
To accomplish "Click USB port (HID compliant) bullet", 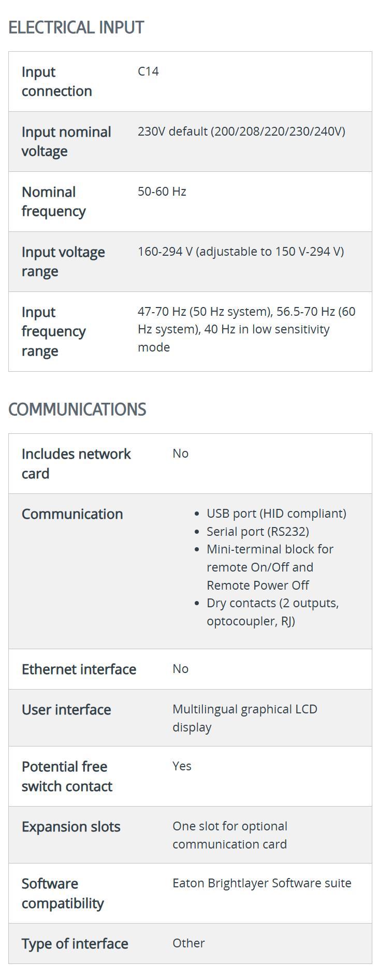I will pos(276,514).
